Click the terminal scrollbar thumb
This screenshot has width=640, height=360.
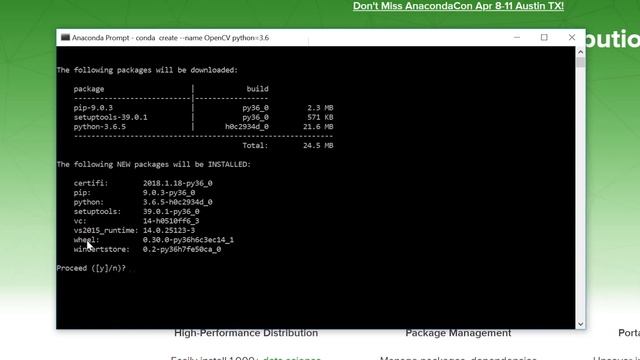[x=580, y=62]
